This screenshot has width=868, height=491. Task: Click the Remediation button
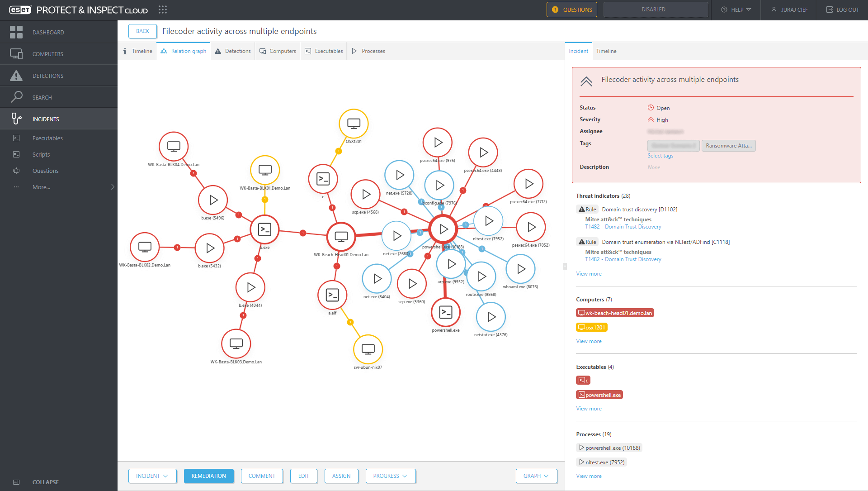tap(208, 476)
